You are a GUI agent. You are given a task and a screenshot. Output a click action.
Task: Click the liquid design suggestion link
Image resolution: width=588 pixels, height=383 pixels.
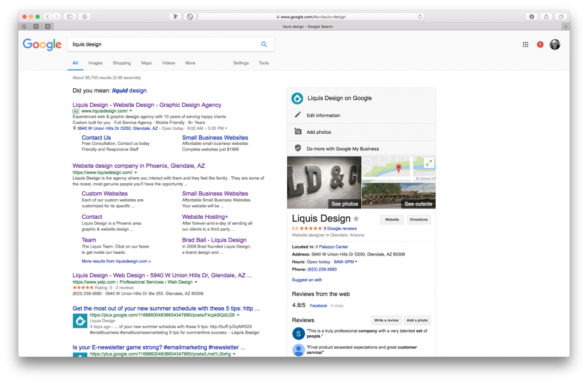[129, 90]
